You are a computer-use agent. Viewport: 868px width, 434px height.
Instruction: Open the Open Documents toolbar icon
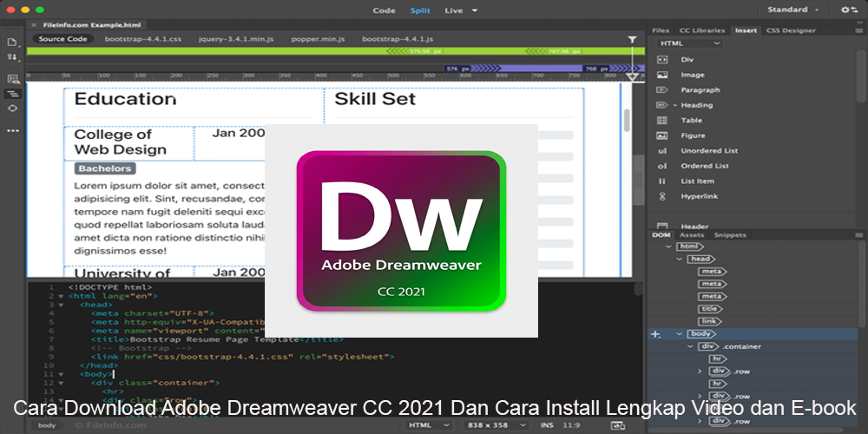(x=12, y=43)
